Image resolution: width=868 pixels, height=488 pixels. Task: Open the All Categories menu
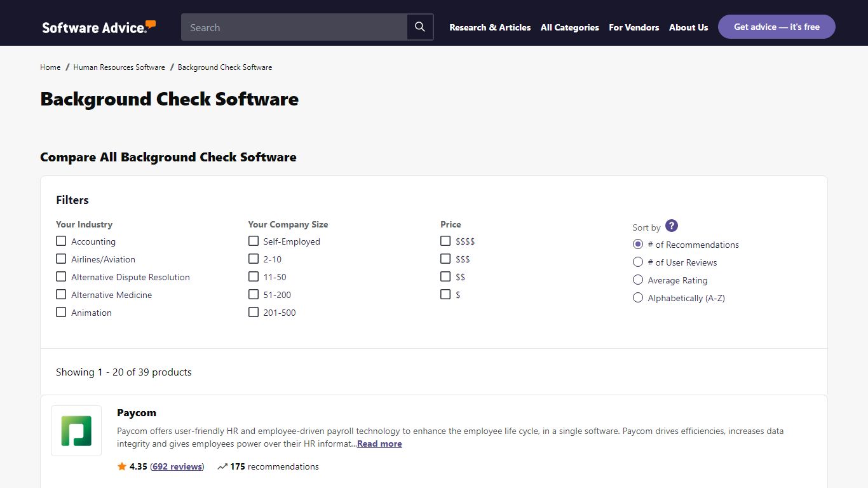click(x=570, y=27)
